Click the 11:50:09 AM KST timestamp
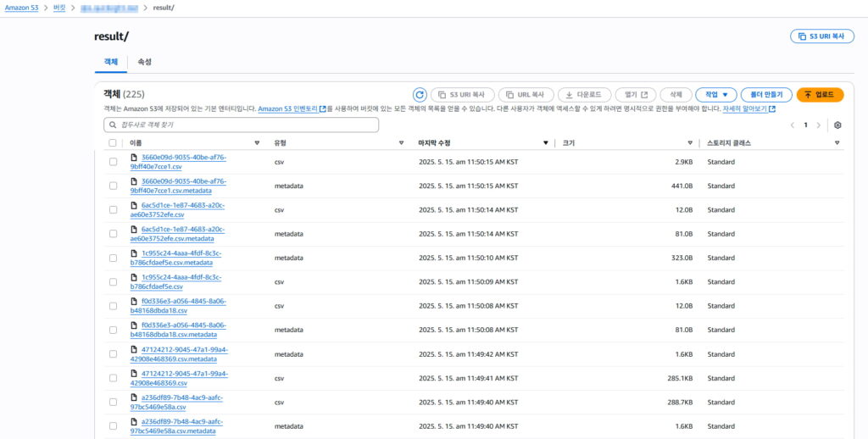 click(x=468, y=281)
